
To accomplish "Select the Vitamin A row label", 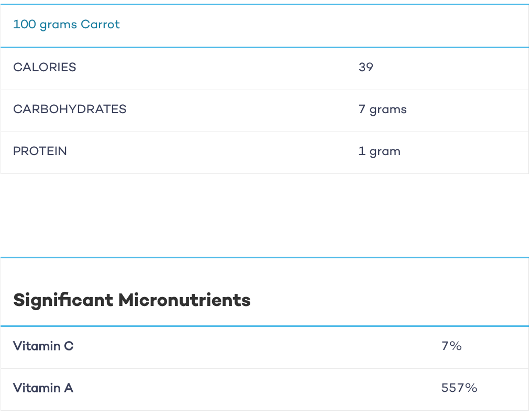I will point(43,388).
